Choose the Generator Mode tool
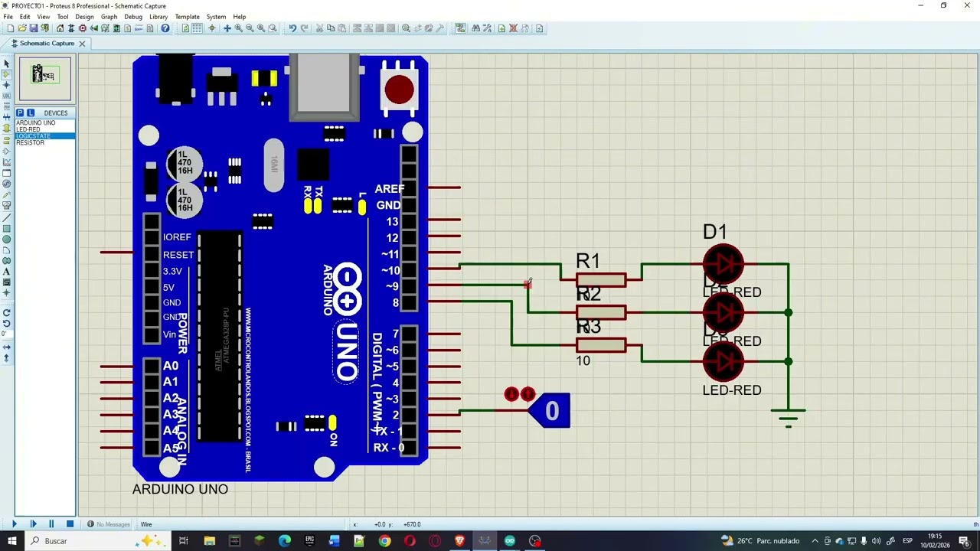Screen dimensions: 980x551 6,183
